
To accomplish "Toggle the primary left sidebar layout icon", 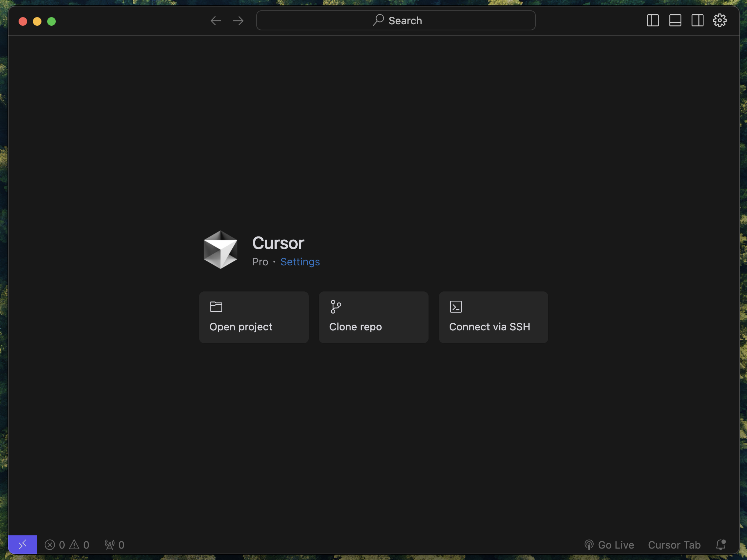I will pyautogui.click(x=653, y=20).
